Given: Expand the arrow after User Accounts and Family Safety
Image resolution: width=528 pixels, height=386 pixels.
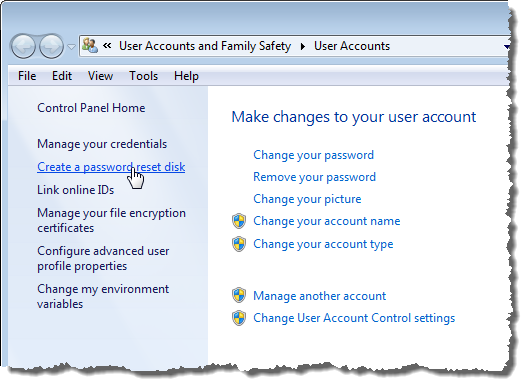Looking at the screenshot, I should point(303,46).
